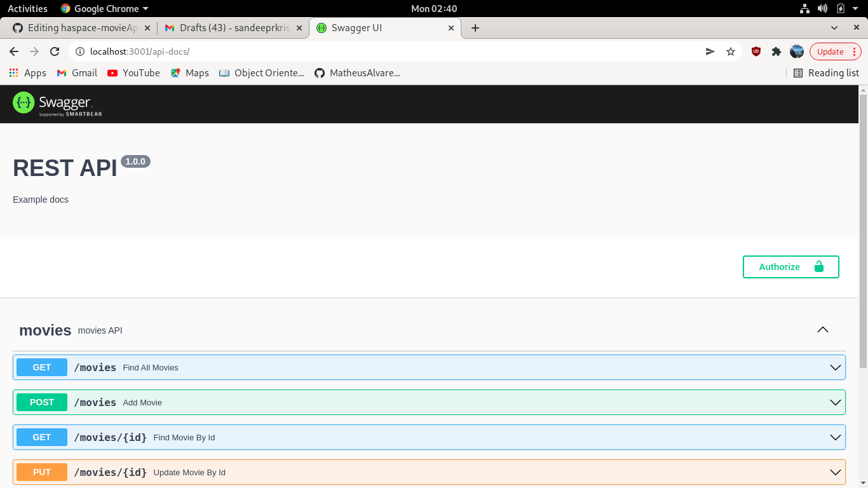The image size is (868, 488).
Task: Click the Authorize button
Action: coord(779,267)
